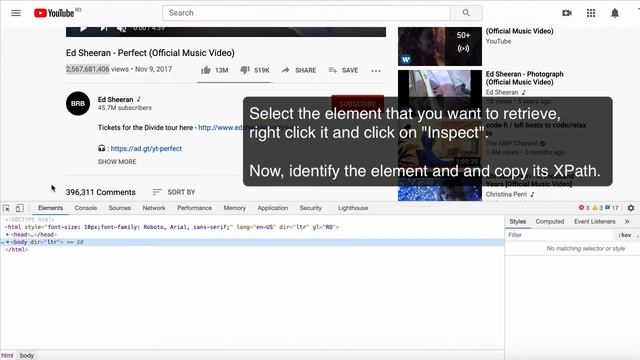This screenshot has width=640, height=360.
Task: Expand the head node in DOM tree
Action: click(x=7, y=235)
